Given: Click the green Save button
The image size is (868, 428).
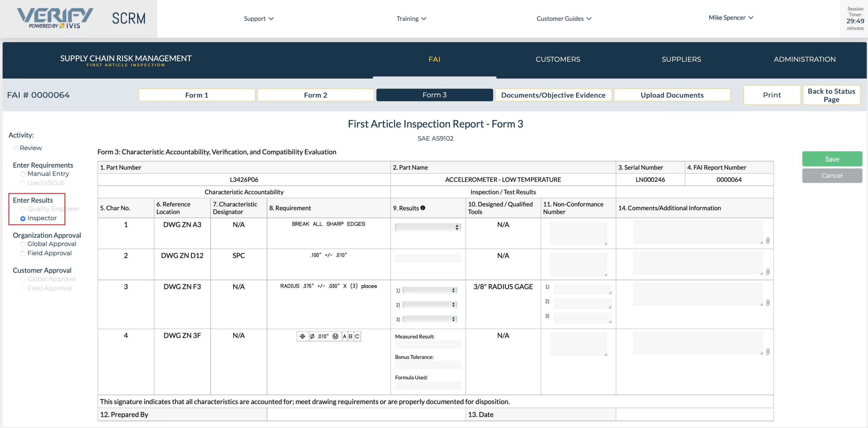Looking at the screenshot, I should (x=832, y=159).
